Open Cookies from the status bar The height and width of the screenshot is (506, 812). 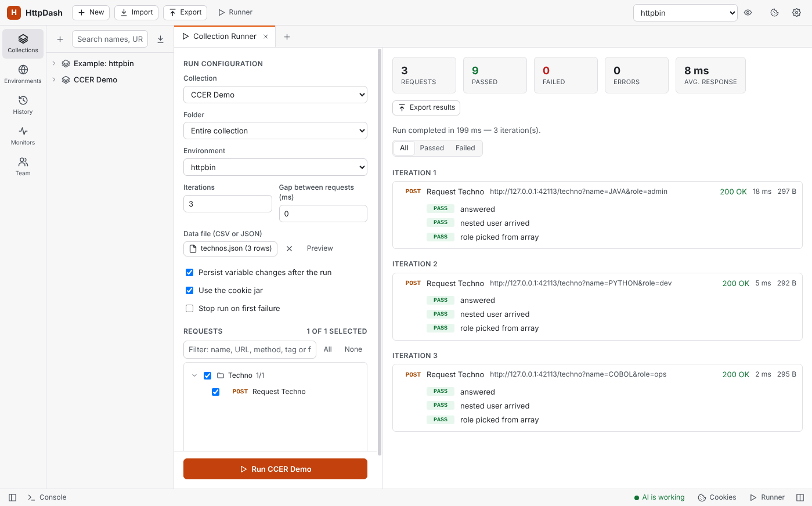tap(717, 497)
